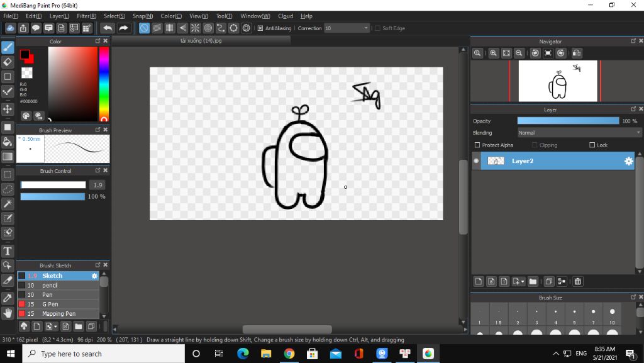Click the Redo arrow
Screen dimensions: 644x363
pyautogui.click(x=123, y=28)
